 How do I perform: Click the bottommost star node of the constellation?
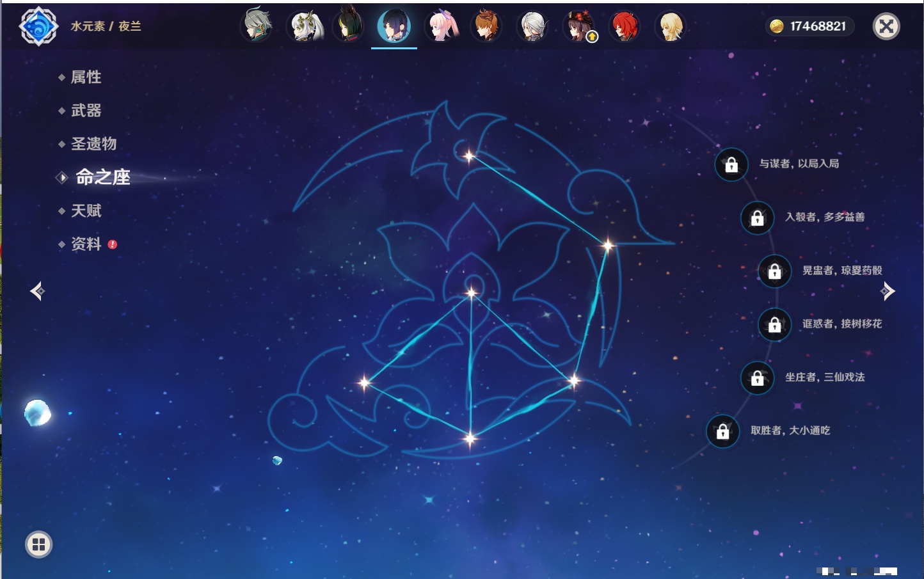pos(470,438)
